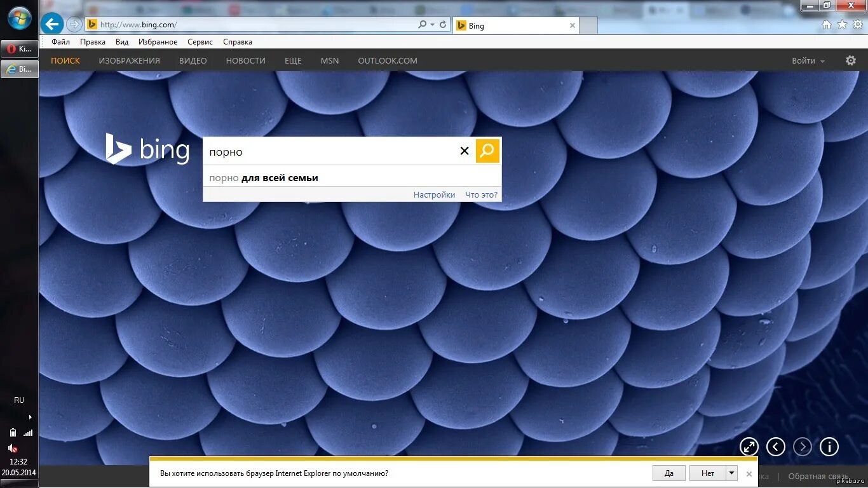868x488 pixels.
Task: Go to ВИДЕО in Bing navigation
Action: (193, 61)
